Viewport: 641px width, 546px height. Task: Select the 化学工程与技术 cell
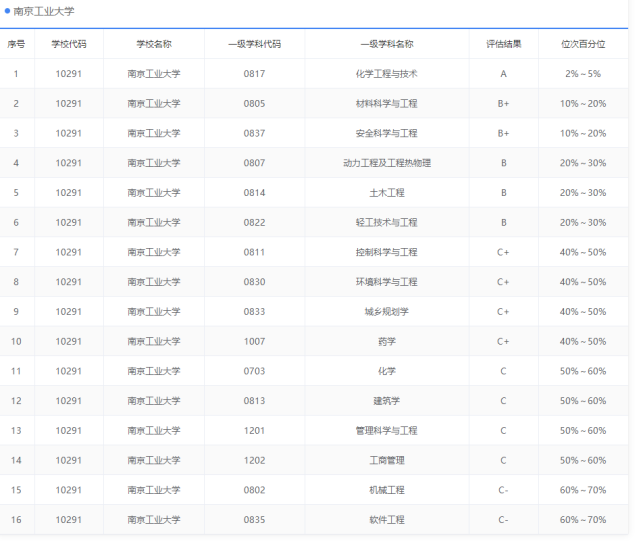point(387,74)
